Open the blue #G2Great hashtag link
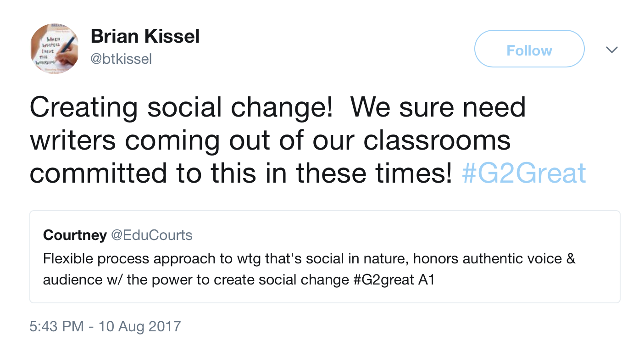644x346 pixels. pos(524,173)
